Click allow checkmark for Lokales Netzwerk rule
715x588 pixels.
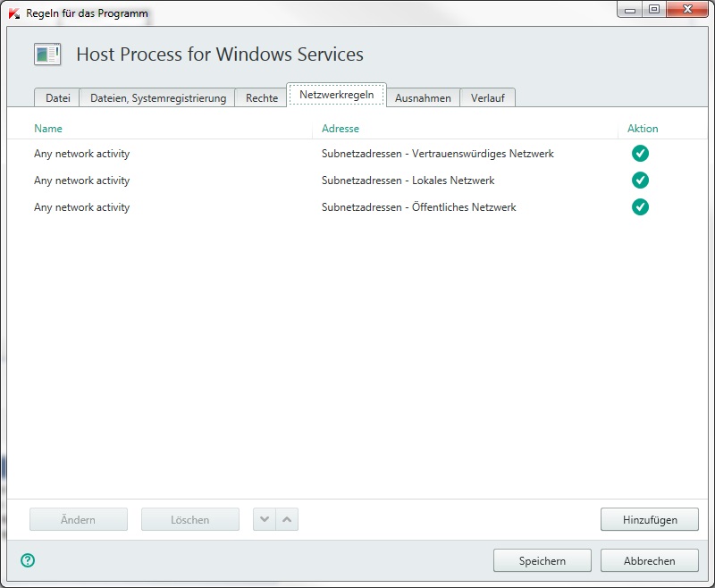tap(640, 180)
